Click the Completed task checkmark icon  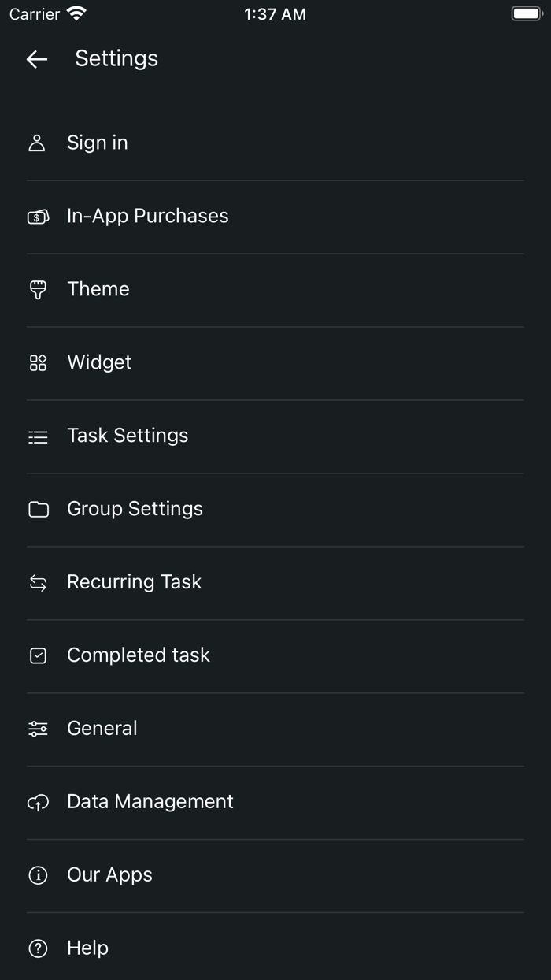(x=37, y=655)
